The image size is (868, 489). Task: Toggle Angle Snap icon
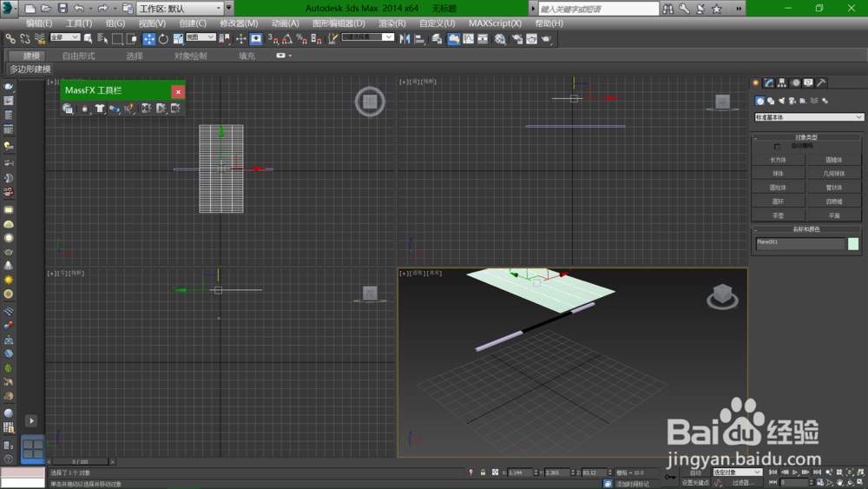click(x=287, y=39)
